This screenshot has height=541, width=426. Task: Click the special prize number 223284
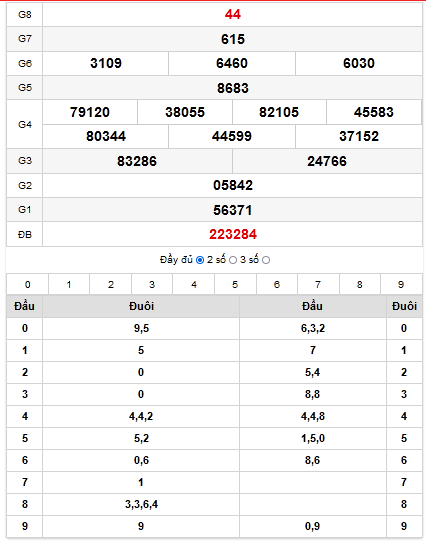click(233, 235)
